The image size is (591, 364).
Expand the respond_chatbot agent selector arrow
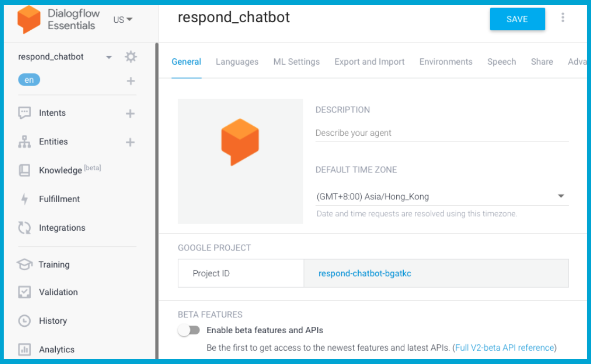coord(109,57)
